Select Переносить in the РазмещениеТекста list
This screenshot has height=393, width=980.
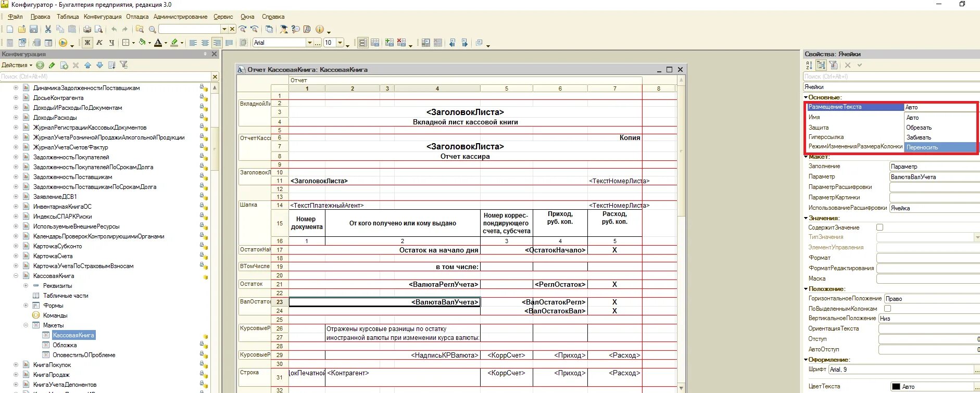[940, 147]
